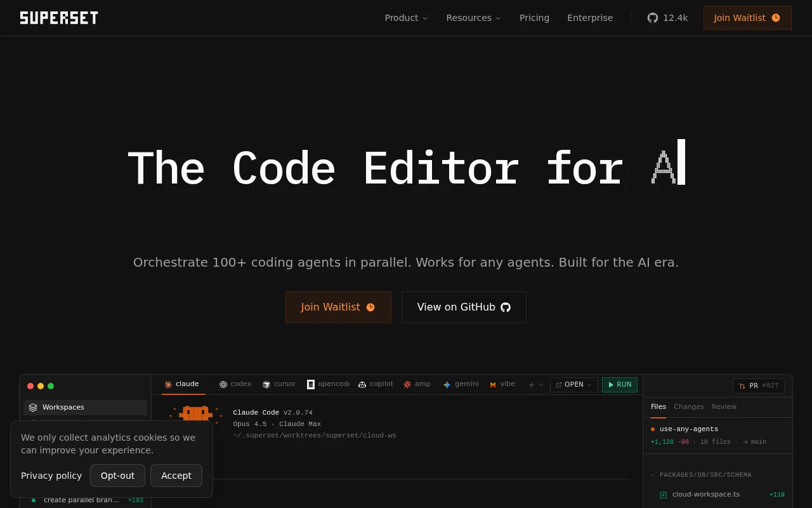The height and width of the screenshot is (508, 812).
Task: Click the worktree path ~/.superset/worktrees/superset/cloud-ws
Action: pos(315,436)
